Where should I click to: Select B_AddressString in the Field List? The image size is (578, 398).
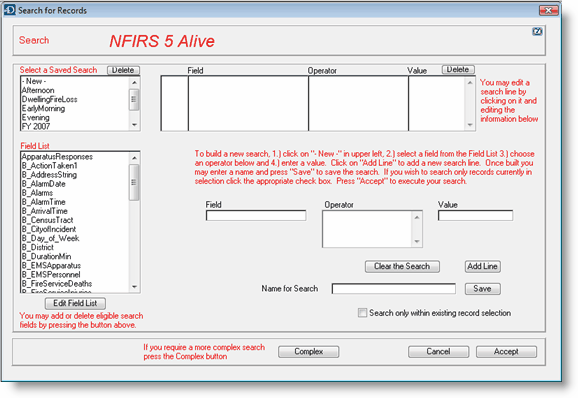(76, 175)
